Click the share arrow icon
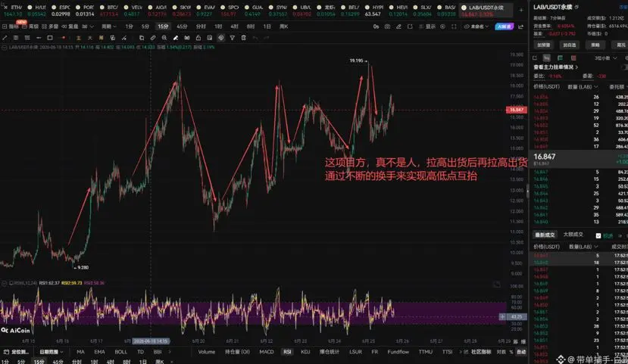This screenshot has height=364, width=628. (x=520, y=26)
